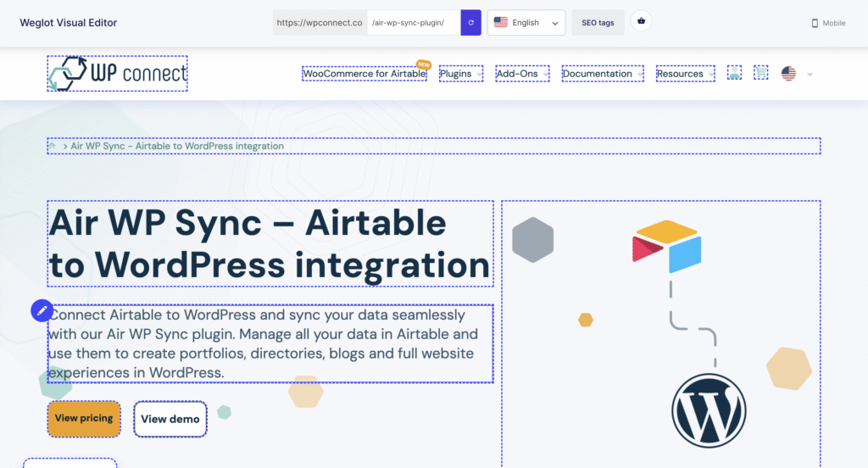Expand the site language switcher arrow
This screenshot has height=468, width=868.
(810, 75)
